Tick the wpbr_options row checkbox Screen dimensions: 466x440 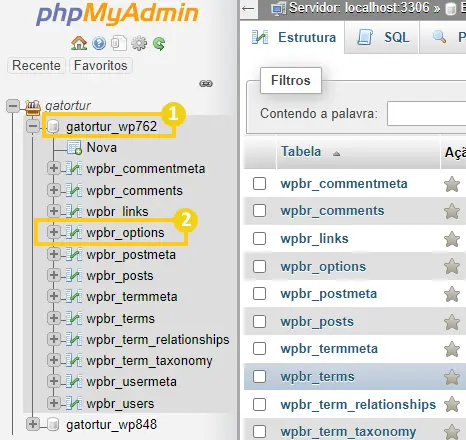(259, 266)
